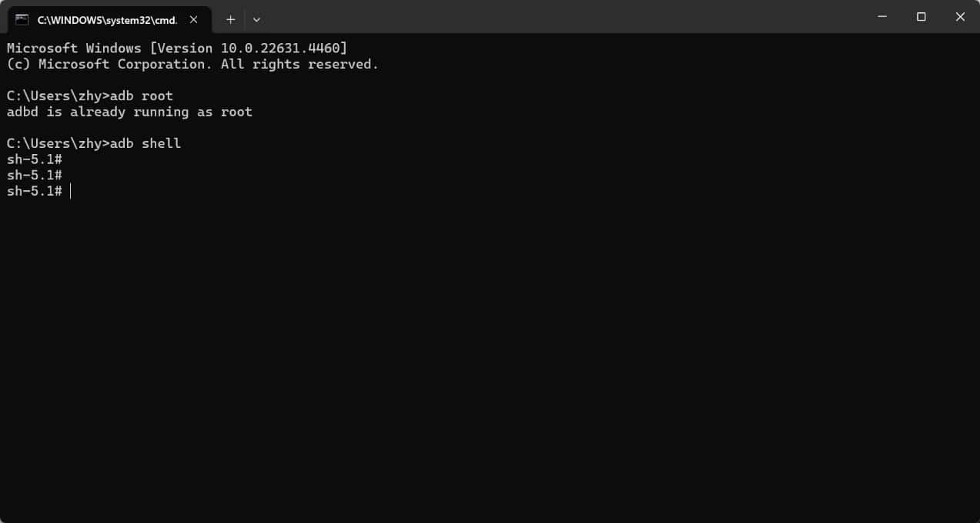Close the terminal window
Screen dimensions: 980x523
(x=960, y=17)
